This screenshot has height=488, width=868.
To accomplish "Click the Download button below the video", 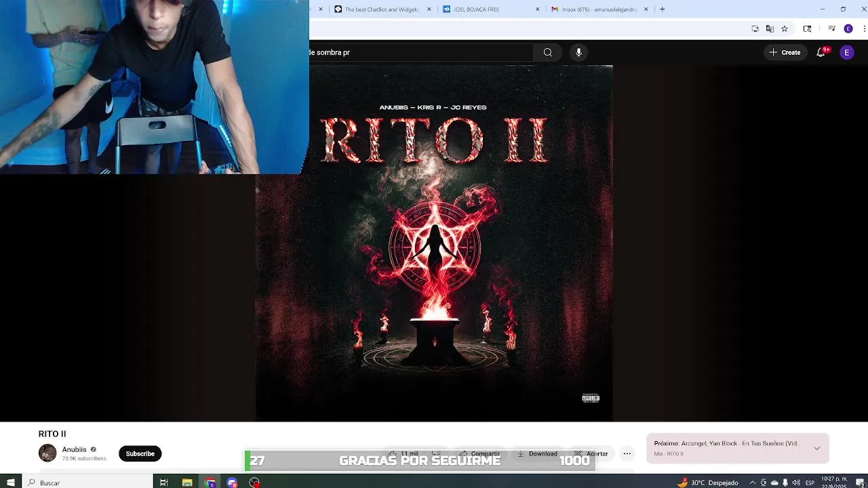I will point(537,453).
